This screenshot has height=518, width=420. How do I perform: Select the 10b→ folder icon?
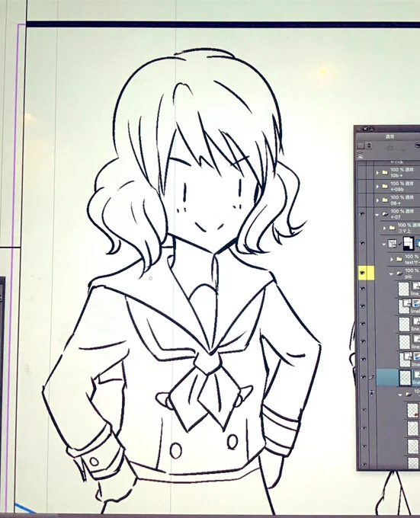pyautogui.click(x=385, y=173)
